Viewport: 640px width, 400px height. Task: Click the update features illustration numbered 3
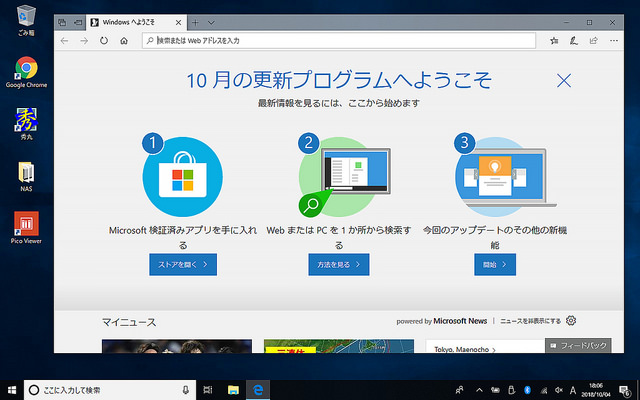pos(505,177)
